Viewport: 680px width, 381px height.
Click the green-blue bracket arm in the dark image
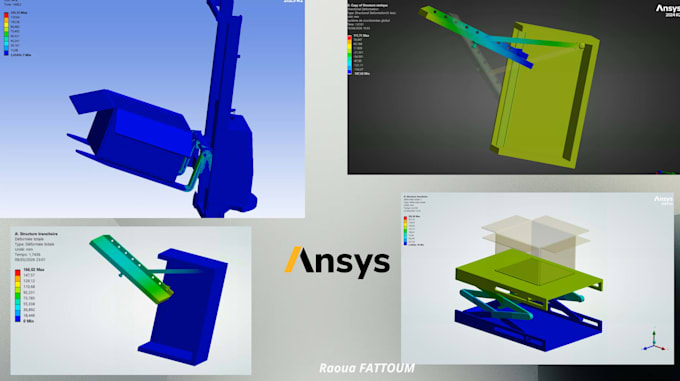coord(476,37)
